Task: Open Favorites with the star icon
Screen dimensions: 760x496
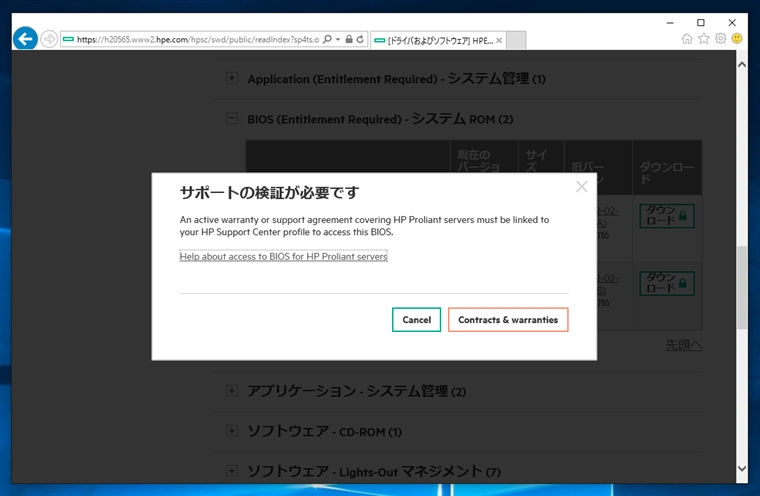Action: tap(704, 39)
